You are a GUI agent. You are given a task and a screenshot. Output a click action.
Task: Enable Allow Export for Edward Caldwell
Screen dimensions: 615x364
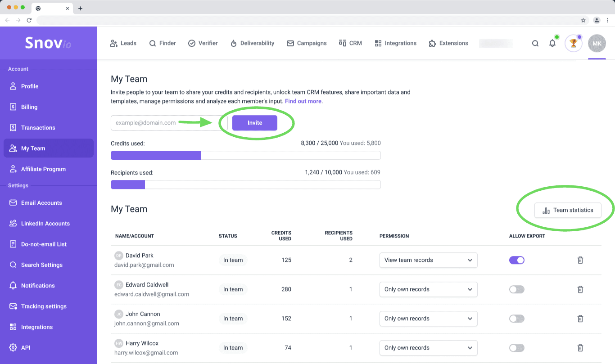[x=517, y=289]
